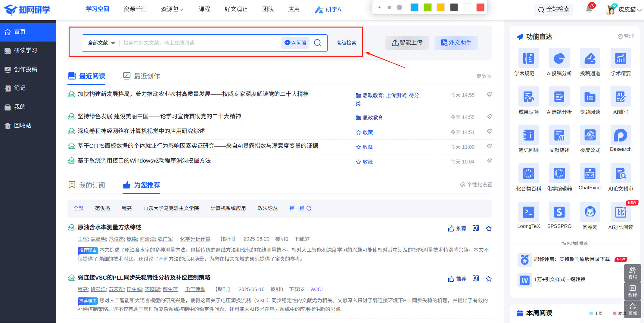The height and width of the screenshot is (323, 644).
Task: Open the AI投稿分析 tool icon
Action: (x=559, y=58)
